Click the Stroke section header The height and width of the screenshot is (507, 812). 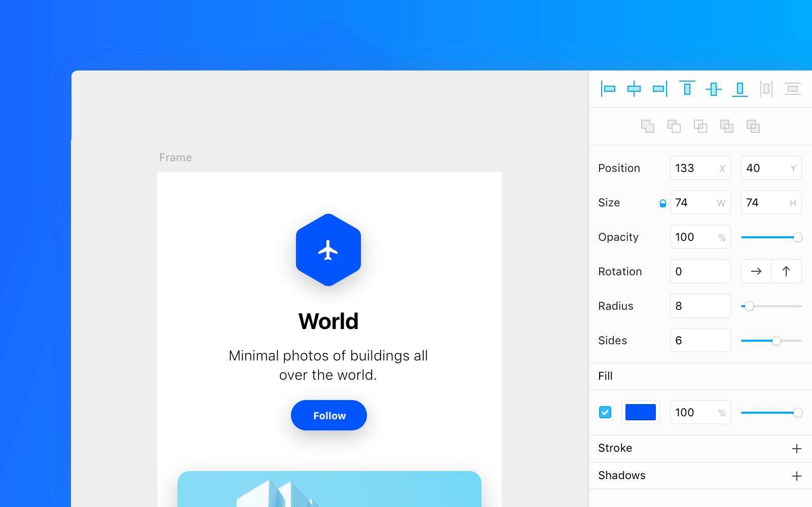tap(700, 448)
